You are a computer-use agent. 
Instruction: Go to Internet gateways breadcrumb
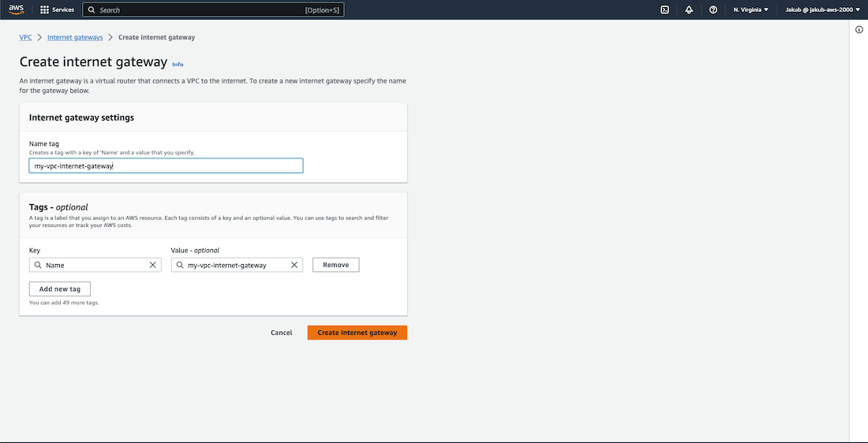coord(75,37)
